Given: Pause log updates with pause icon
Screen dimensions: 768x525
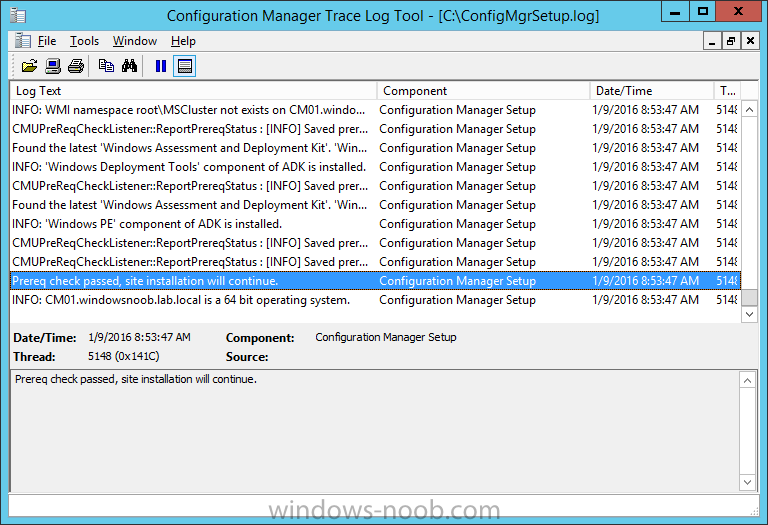Looking at the screenshot, I should (x=161, y=66).
